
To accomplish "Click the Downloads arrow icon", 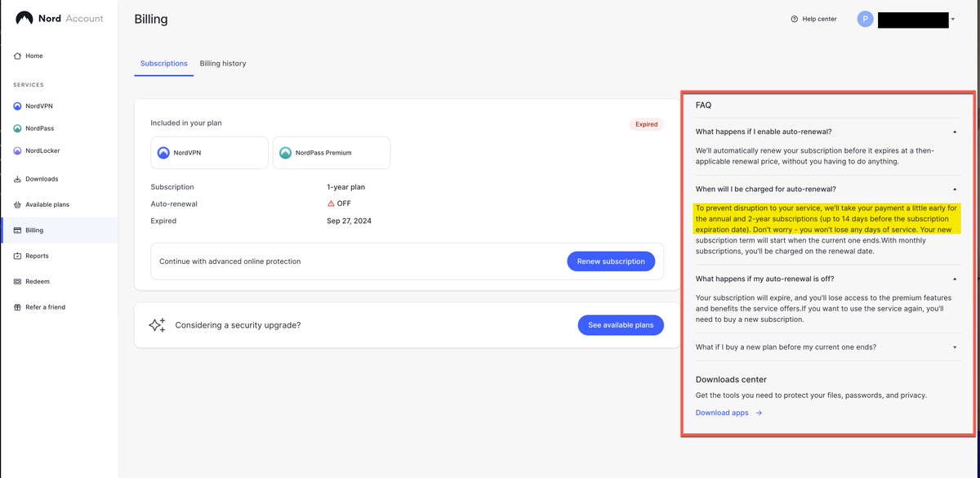I will 18,179.
